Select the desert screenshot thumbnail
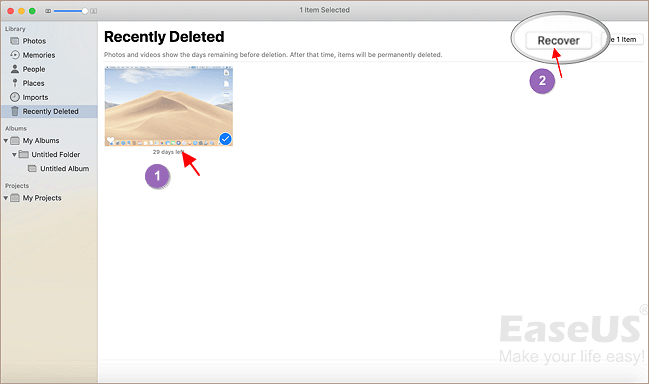The image size is (649, 384). [169, 106]
